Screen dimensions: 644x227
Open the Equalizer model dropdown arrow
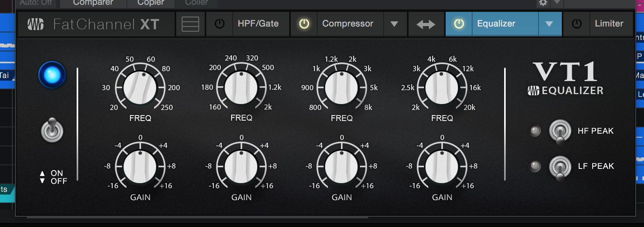coord(549,24)
